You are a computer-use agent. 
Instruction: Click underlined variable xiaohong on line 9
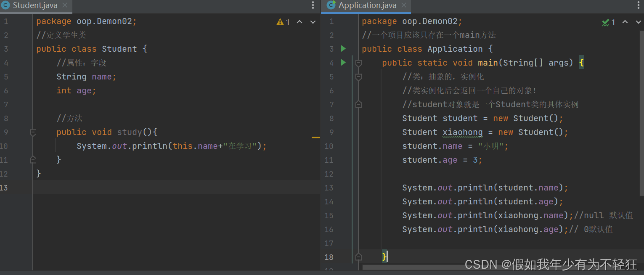click(463, 132)
